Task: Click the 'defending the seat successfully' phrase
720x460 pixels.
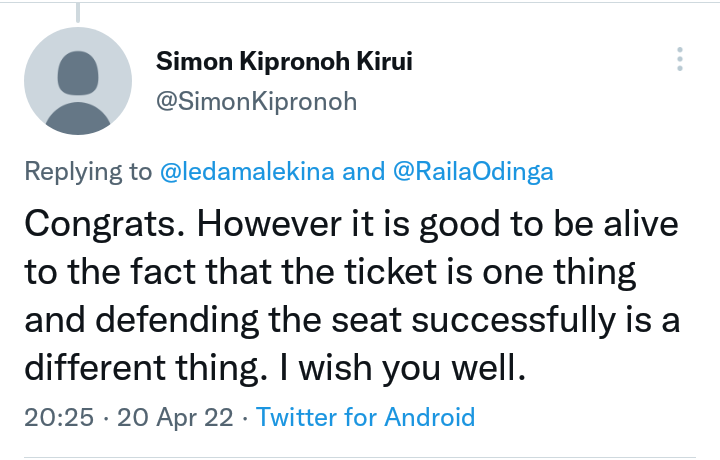Action: (355, 320)
